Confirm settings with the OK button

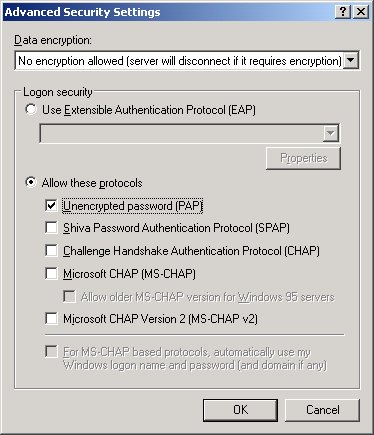click(240, 410)
